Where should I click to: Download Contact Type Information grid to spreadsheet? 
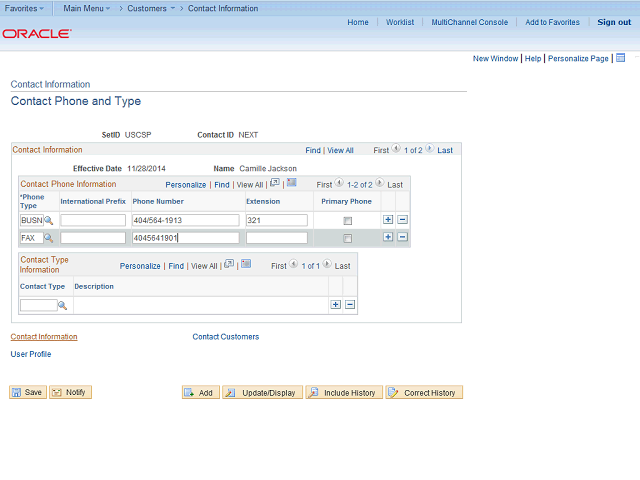(246, 264)
